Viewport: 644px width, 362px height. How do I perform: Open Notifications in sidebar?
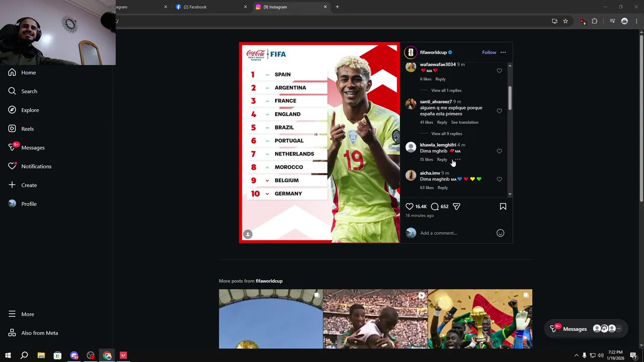pos(30,166)
